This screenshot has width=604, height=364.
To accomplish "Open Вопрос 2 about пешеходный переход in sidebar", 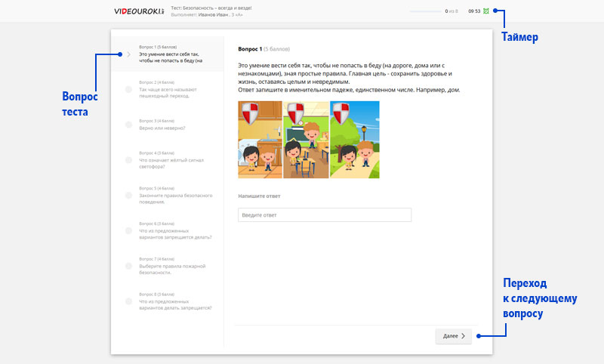I will pos(167,89).
